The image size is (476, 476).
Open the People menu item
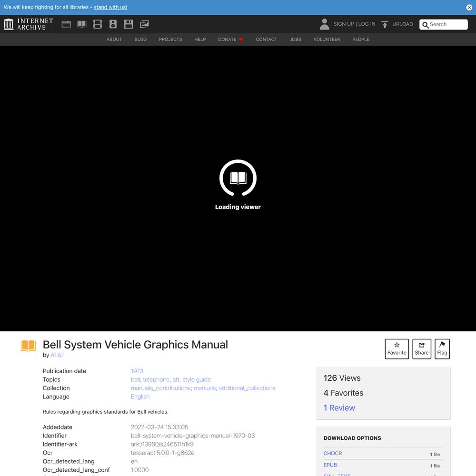pyautogui.click(x=361, y=40)
